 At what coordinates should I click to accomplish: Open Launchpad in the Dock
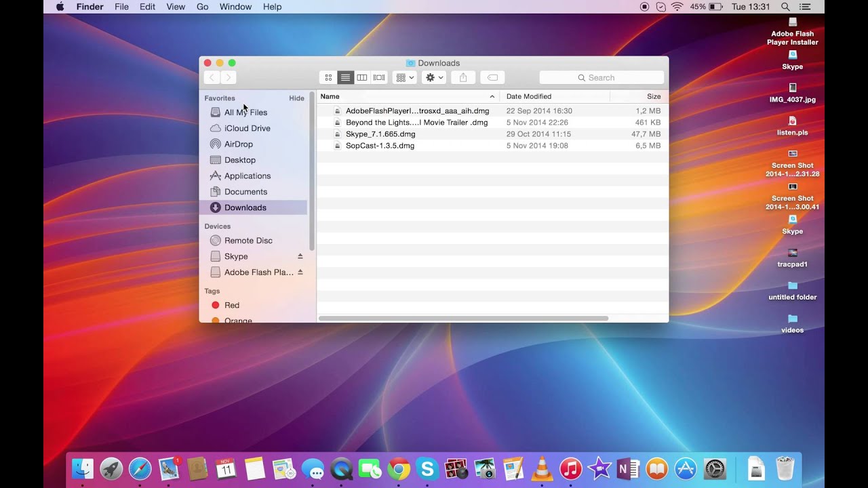point(111,468)
